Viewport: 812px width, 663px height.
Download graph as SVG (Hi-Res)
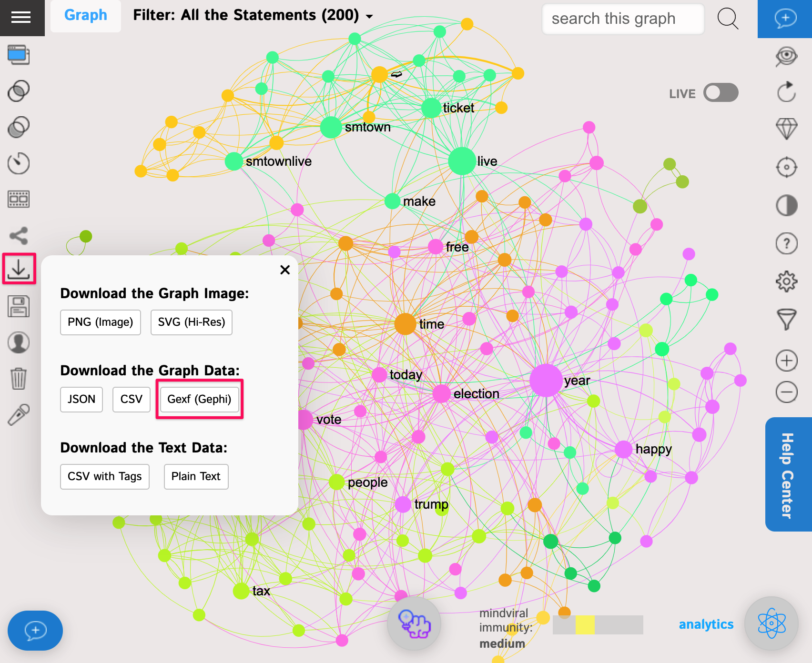click(x=192, y=322)
